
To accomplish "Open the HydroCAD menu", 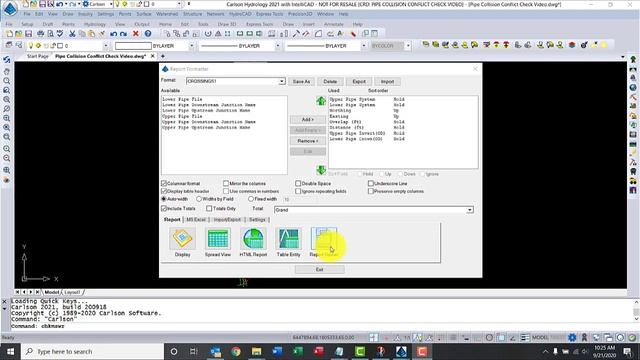I will pos(240,14).
